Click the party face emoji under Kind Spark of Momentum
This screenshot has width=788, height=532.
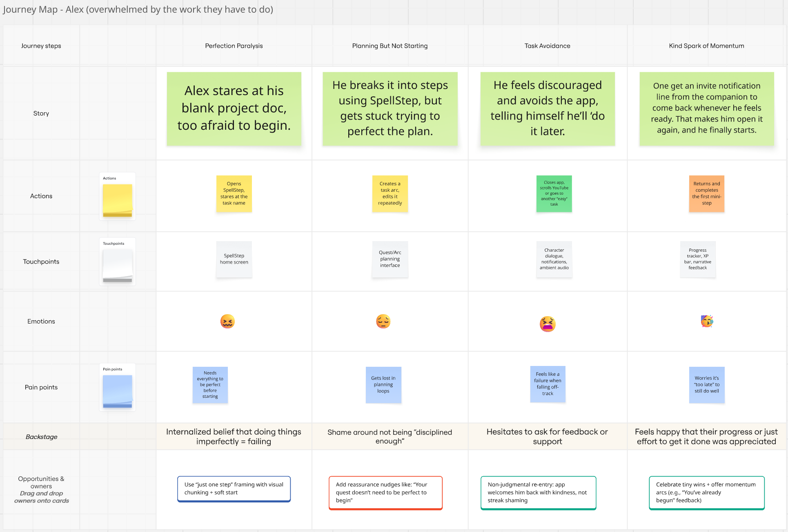pos(707,321)
